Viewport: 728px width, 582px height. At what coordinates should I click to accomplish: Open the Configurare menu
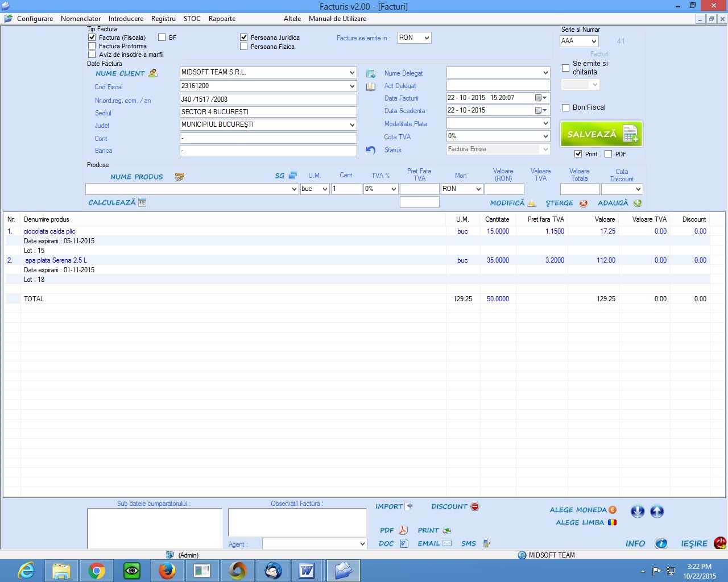click(35, 19)
